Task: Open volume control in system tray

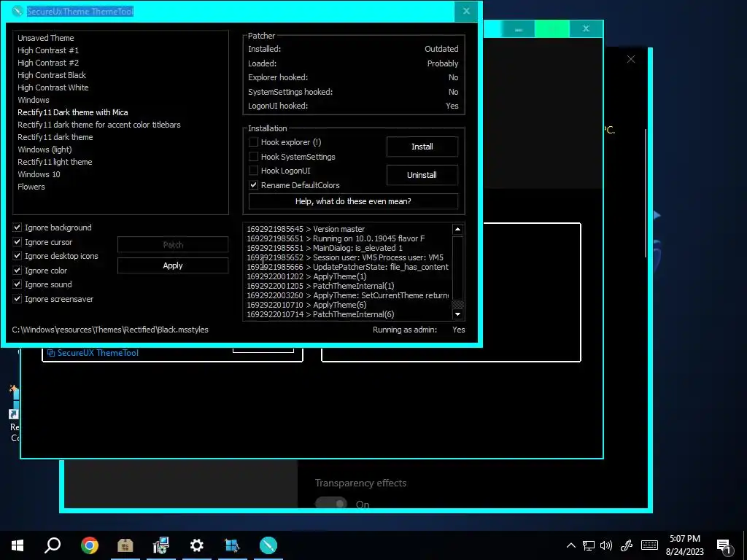Action: coord(606,545)
